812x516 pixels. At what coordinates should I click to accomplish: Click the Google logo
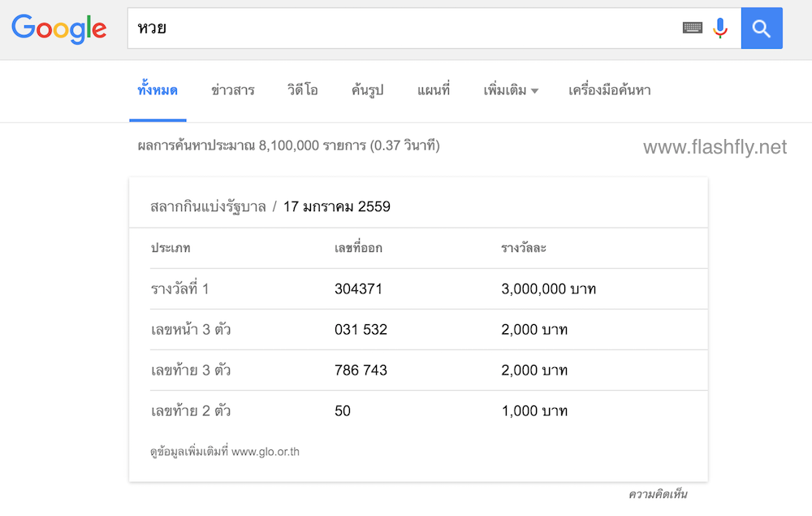coord(58,28)
